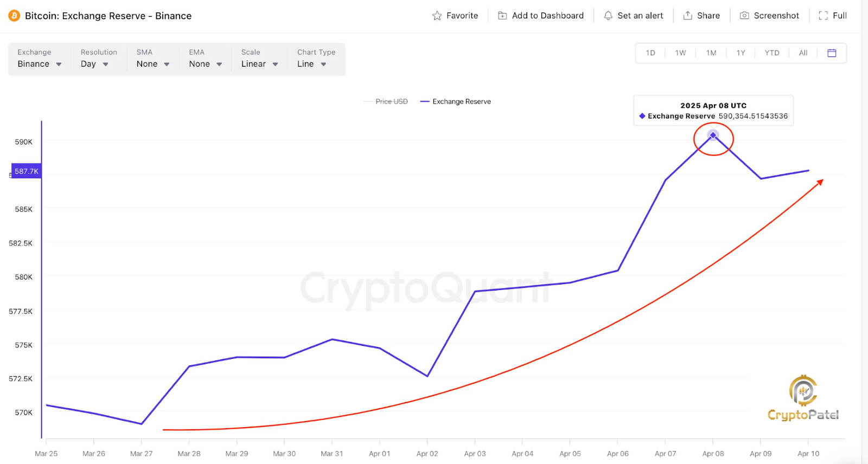Select the 1M time range

point(711,53)
